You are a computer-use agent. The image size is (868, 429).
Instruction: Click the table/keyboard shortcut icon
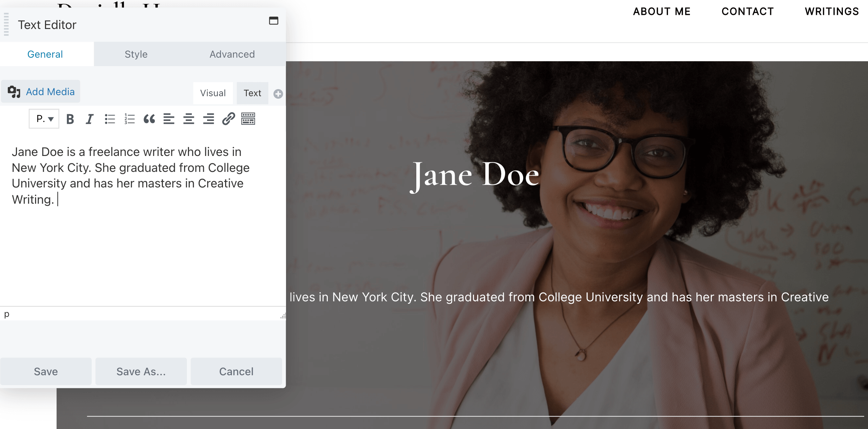click(x=248, y=119)
